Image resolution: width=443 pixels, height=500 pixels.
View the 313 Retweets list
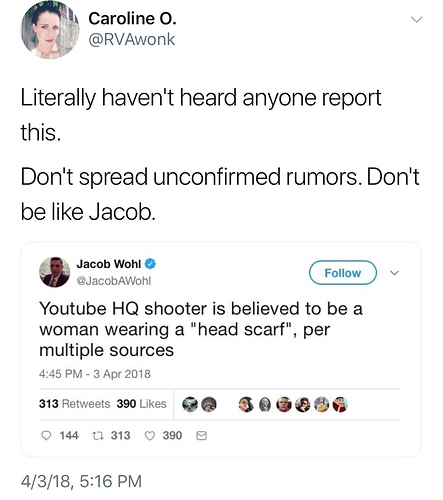coord(74,404)
